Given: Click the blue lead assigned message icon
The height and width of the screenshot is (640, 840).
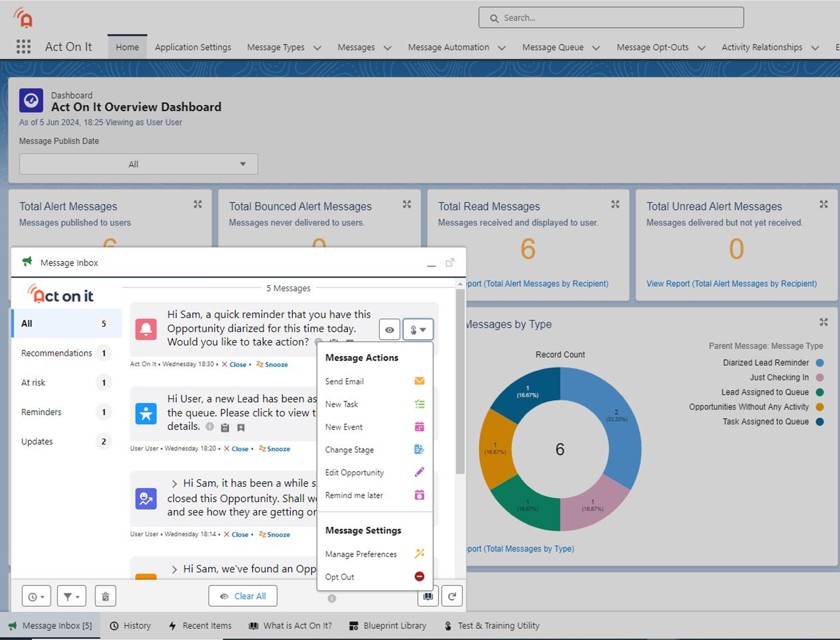Looking at the screenshot, I should click(146, 414).
